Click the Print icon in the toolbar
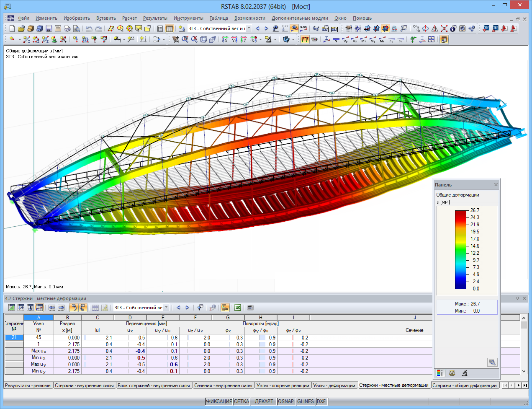 point(67,28)
